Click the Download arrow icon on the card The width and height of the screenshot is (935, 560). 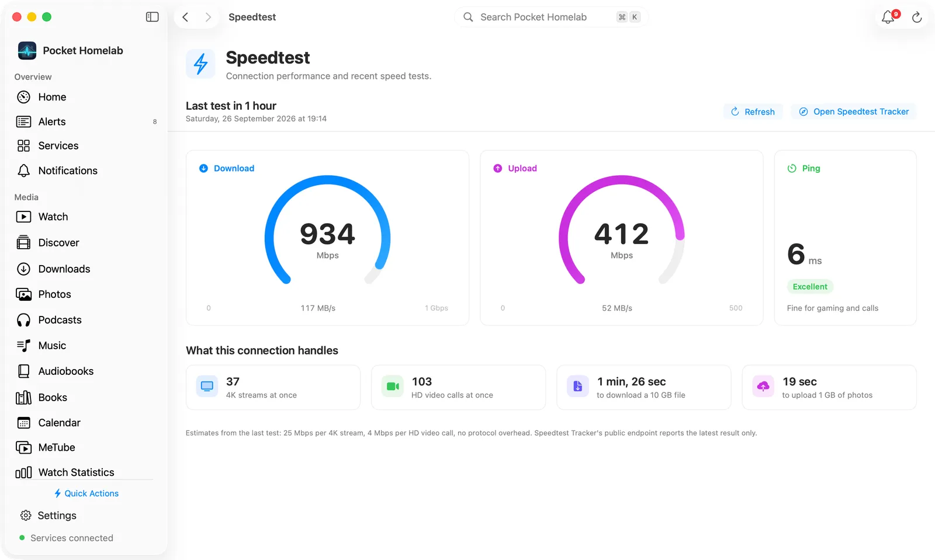pos(203,168)
